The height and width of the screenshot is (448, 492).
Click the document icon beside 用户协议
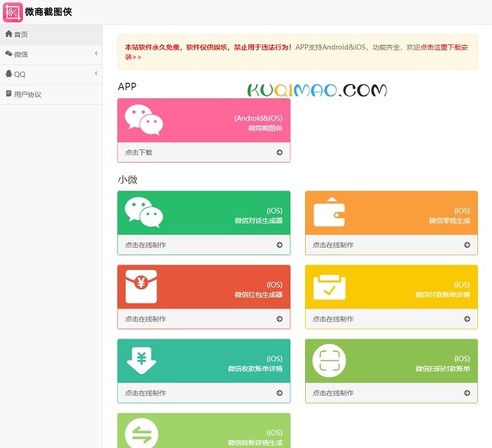9,94
